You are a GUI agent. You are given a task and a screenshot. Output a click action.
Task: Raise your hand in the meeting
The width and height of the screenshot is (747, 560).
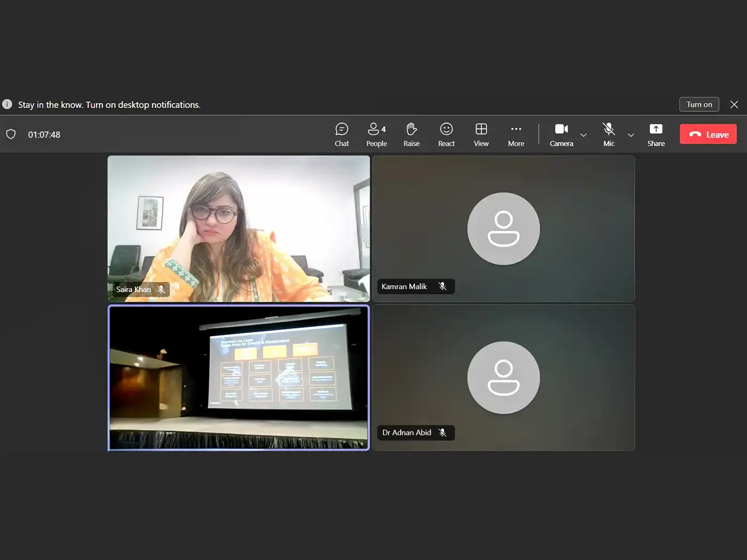[x=411, y=134]
